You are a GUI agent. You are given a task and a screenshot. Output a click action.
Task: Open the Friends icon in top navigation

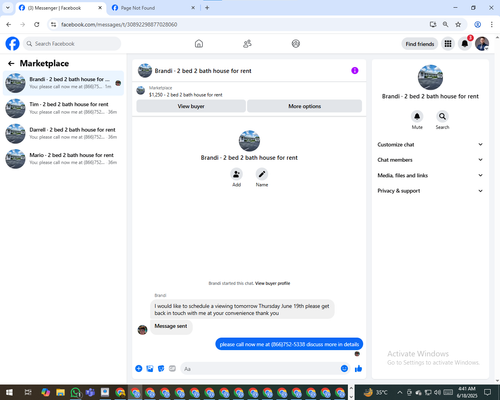247,44
